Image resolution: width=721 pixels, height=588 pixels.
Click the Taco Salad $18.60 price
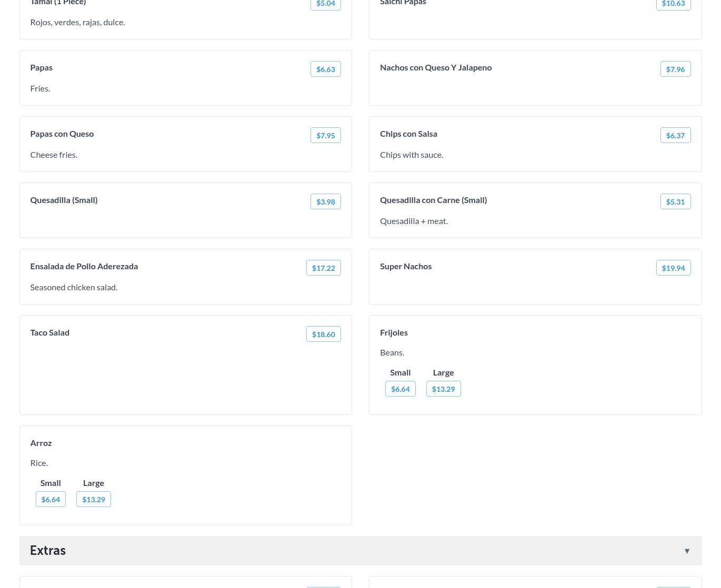coord(323,334)
